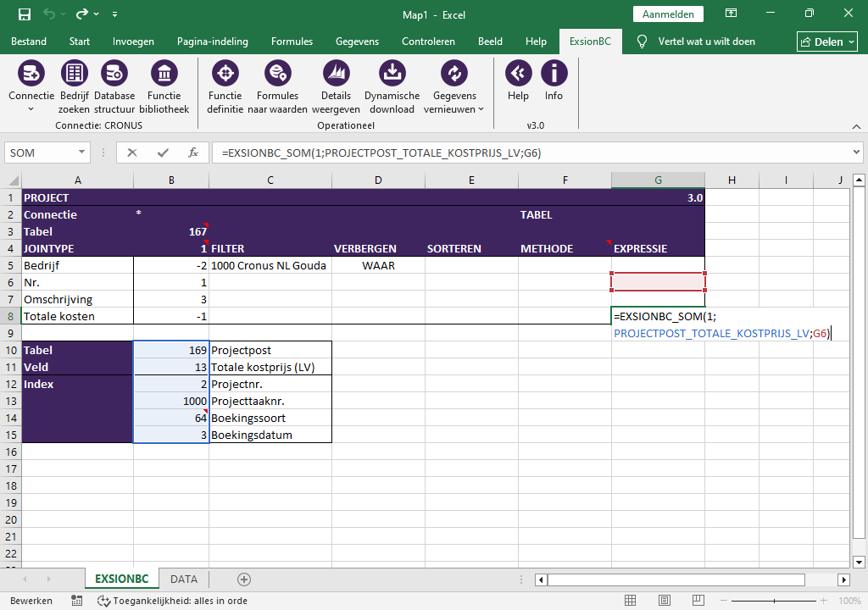Add a new sheet with plus icon
The width and height of the screenshot is (868, 610).
click(244, 579)
